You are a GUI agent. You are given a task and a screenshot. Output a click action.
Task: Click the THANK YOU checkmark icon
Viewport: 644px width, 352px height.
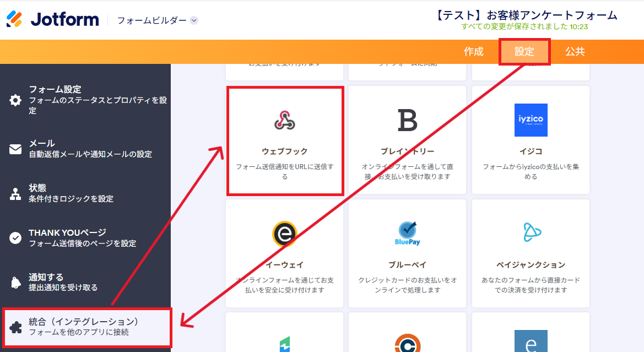(x=15, y=238)
